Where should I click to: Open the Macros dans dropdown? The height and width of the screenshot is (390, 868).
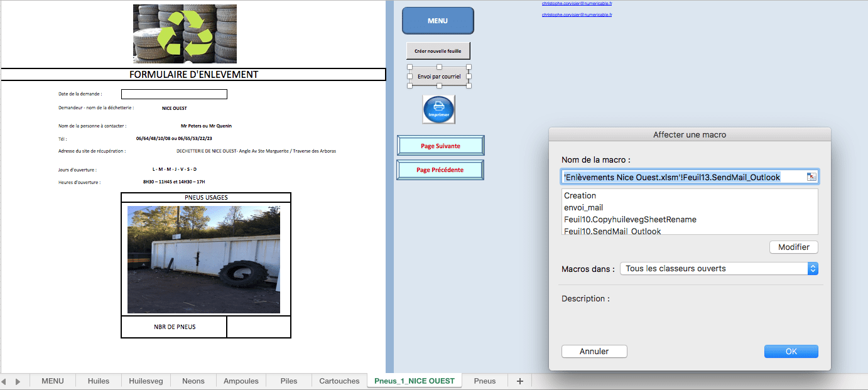[719, 268]
